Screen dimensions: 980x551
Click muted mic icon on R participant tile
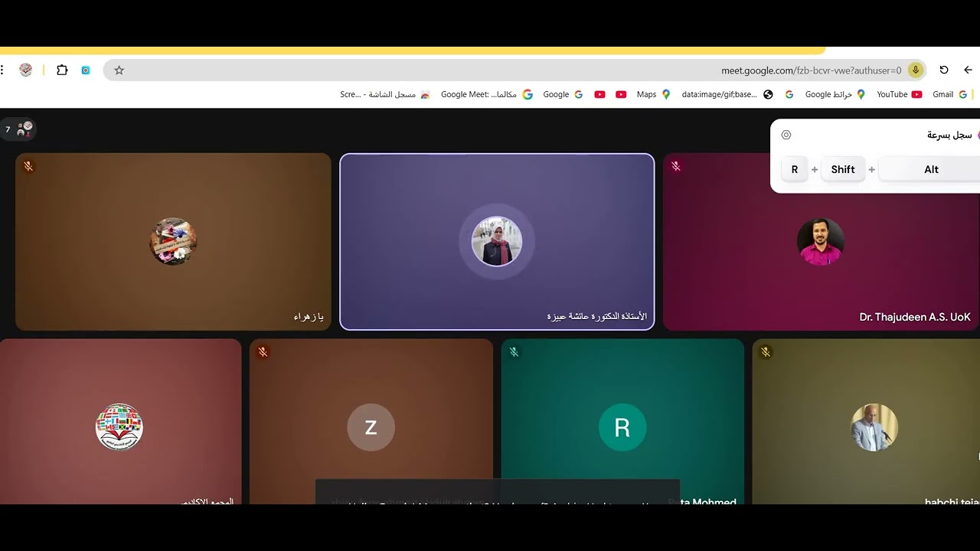(514, 352)
